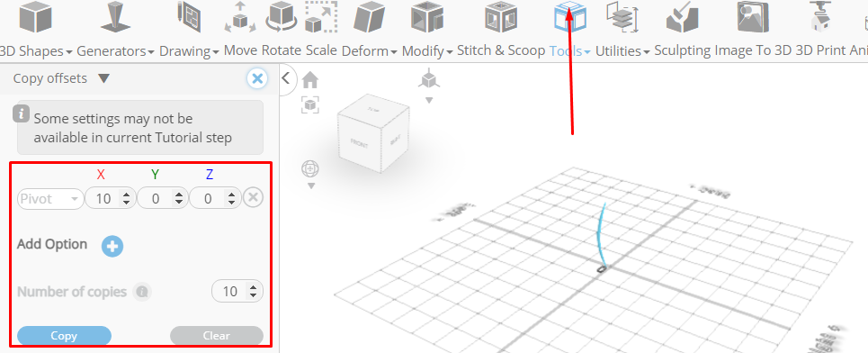Click the blue Copy button
The height and width of the screenshot is (353, 868).
coord(64,336)
